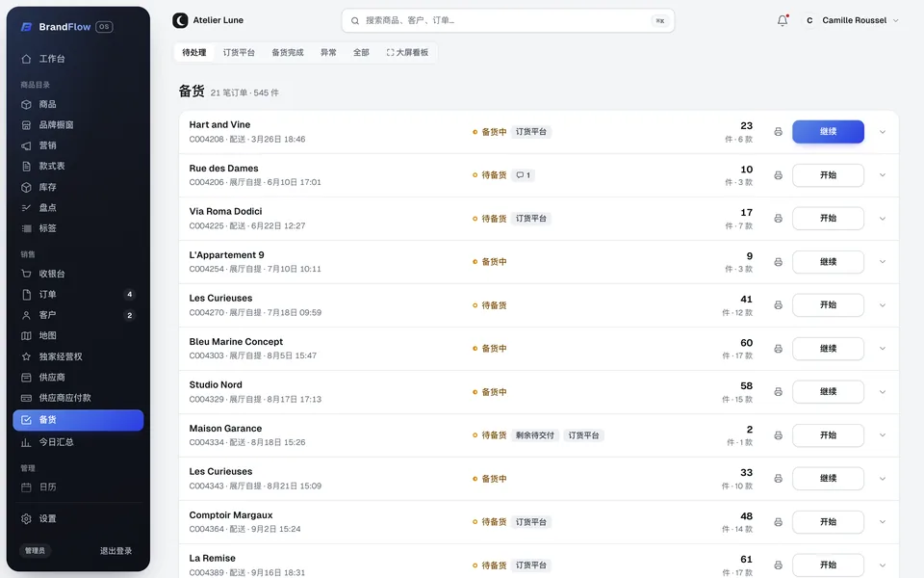Viewport: 924px width, 578px height.
Task: Open 设置 settings gear item
Action: tap(78, 518)
